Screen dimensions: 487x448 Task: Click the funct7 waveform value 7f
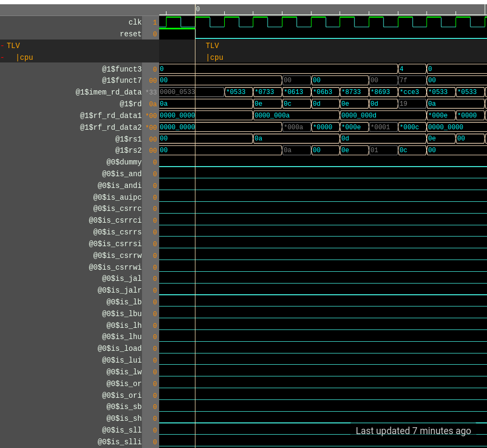(x=412, y=81)
